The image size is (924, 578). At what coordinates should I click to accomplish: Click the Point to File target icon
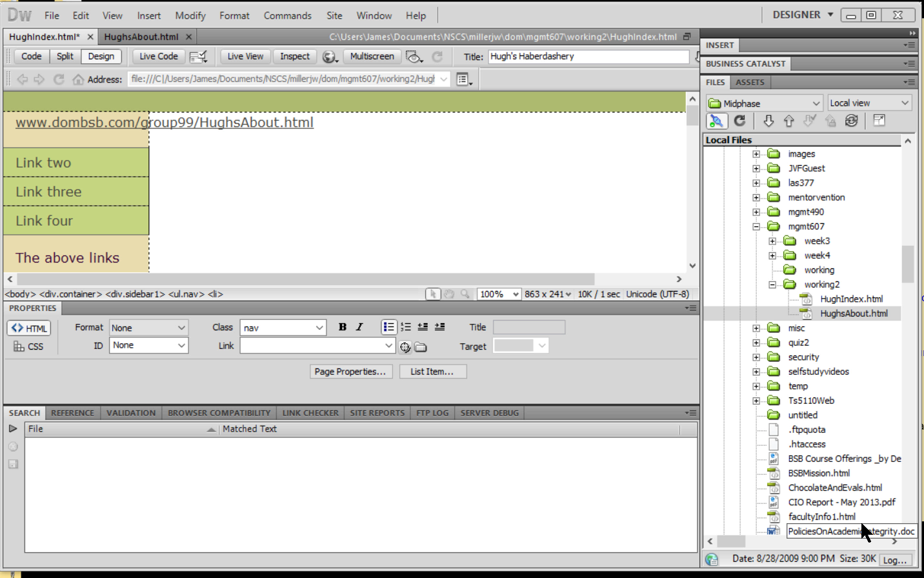[x=405, y=347]
